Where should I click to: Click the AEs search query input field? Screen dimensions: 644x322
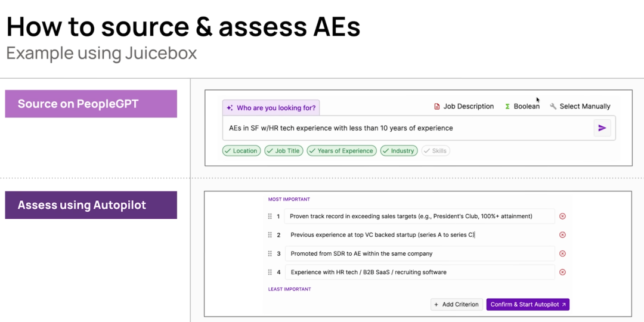point(405,128)
